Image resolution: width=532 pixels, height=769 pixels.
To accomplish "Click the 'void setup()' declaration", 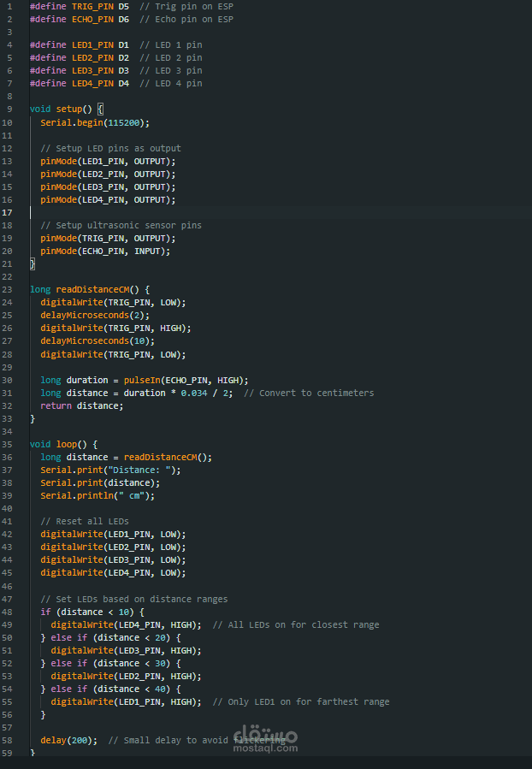I will pyautogui.click(x=61, y=109).
